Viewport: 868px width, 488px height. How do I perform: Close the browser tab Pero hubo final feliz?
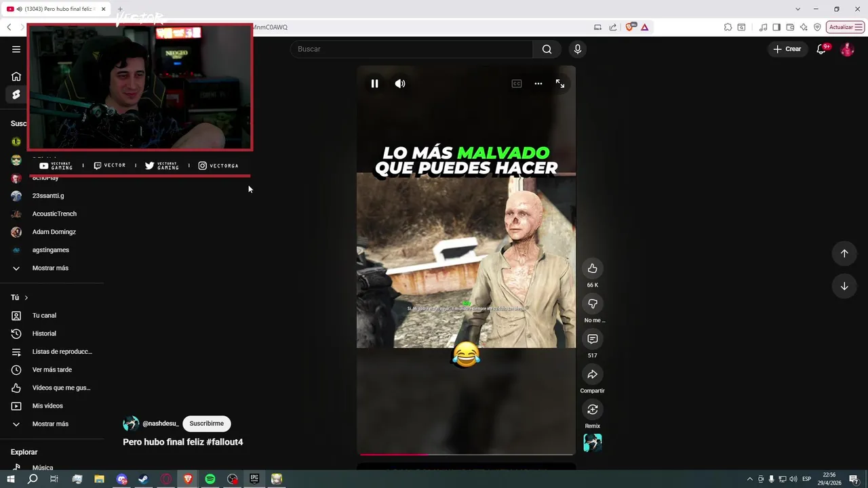coord(104,9)
